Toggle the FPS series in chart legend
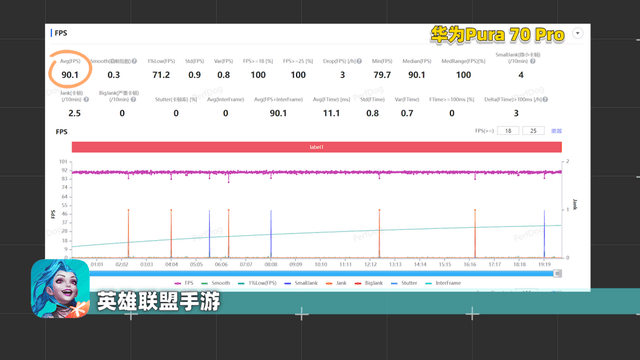 tap(184, 283)
